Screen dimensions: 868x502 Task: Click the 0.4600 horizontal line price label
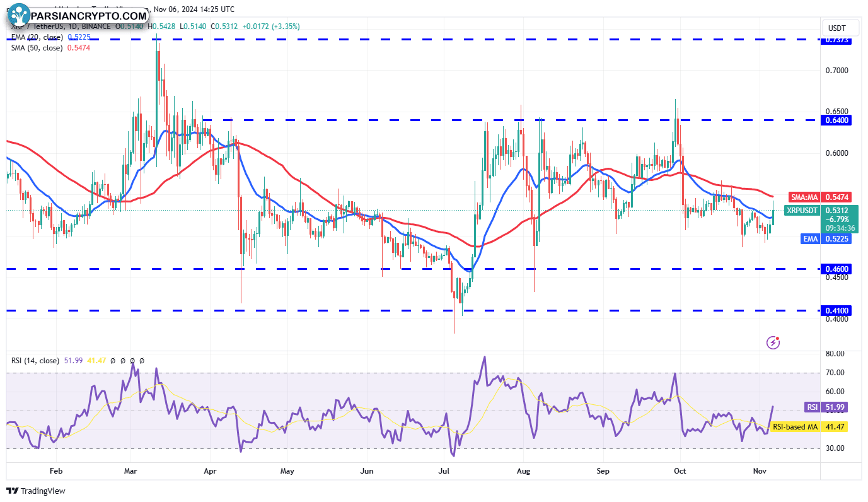837,269
